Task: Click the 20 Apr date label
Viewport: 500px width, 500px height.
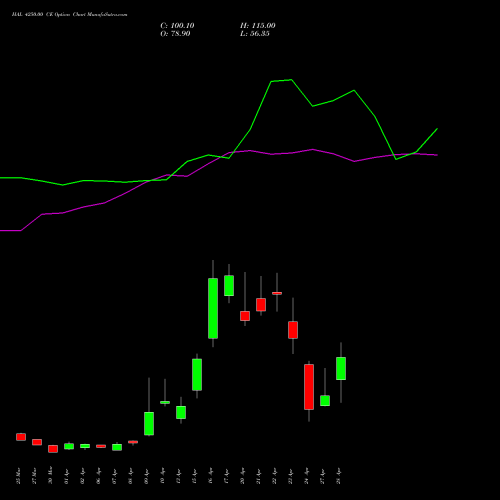Action: tap(243, 476)
